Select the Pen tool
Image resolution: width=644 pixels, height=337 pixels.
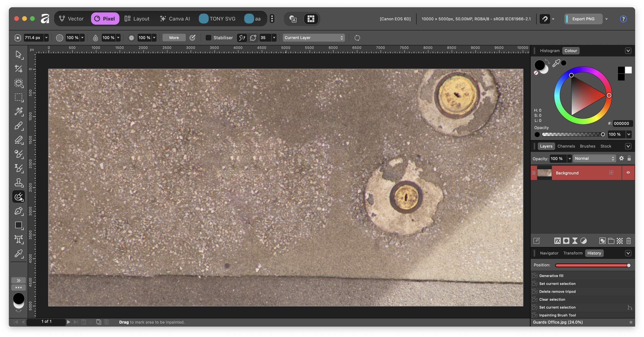click(x=18, y=211)
